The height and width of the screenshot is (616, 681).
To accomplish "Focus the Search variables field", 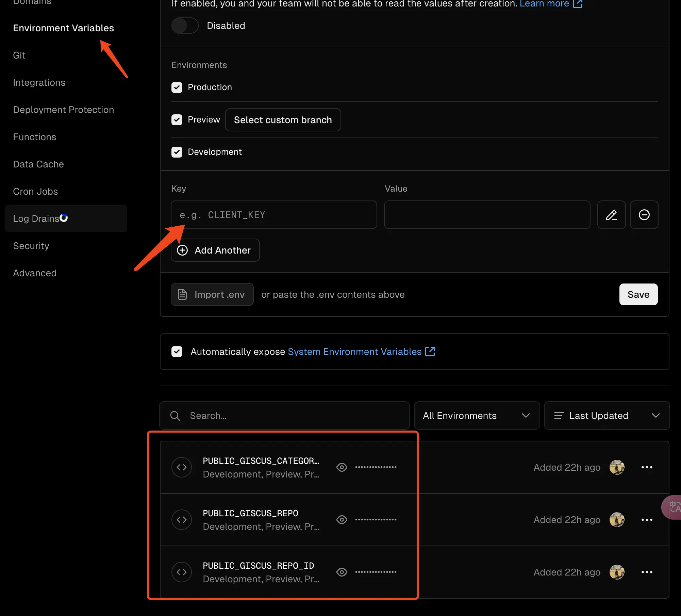I will (x=284, y=416).
